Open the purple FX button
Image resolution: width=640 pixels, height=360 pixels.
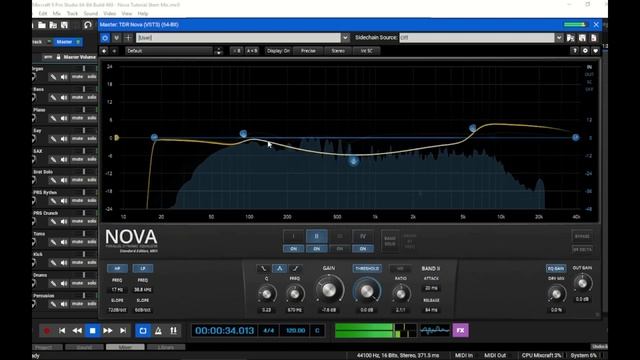(460, 331)
